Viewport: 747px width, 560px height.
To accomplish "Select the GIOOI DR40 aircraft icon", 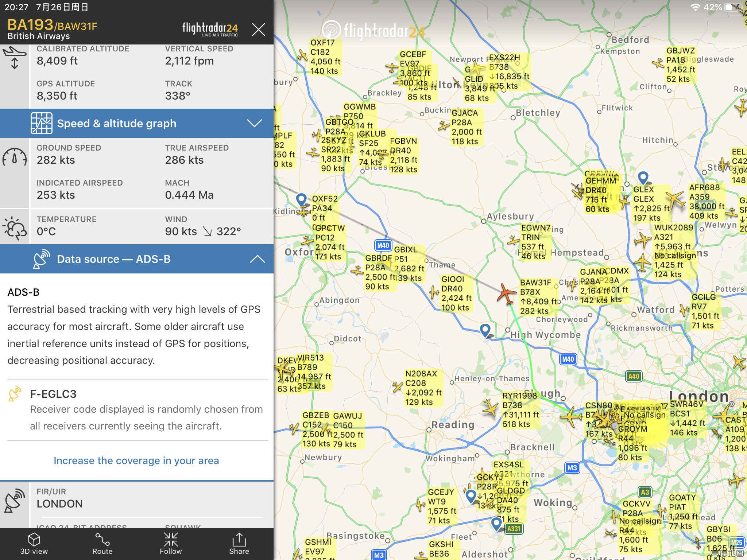I will 434,292.
